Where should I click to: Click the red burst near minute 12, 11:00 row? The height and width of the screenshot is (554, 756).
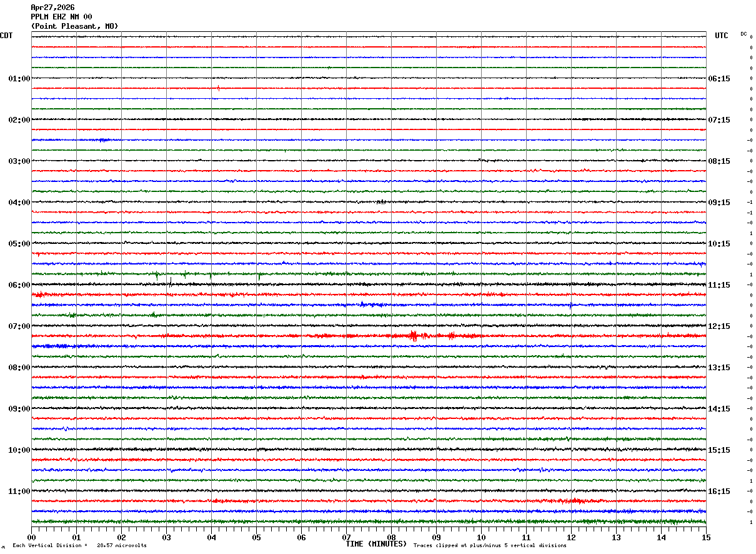575,501
